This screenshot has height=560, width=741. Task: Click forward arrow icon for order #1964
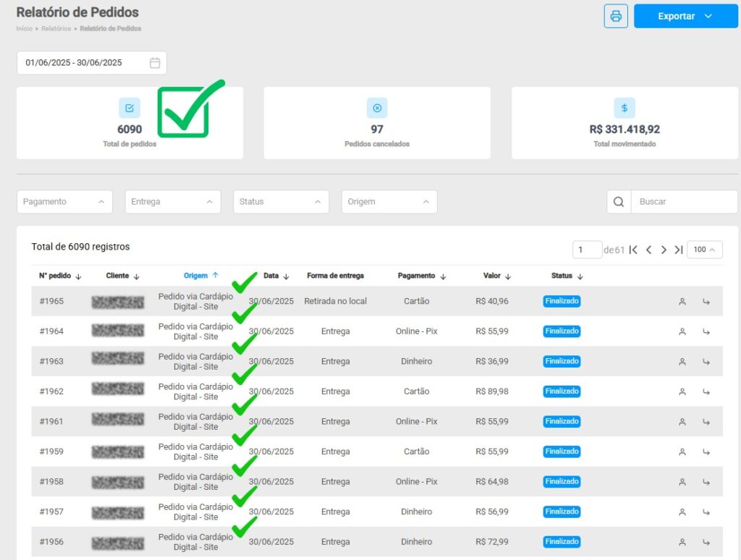[x=706, y=331]
